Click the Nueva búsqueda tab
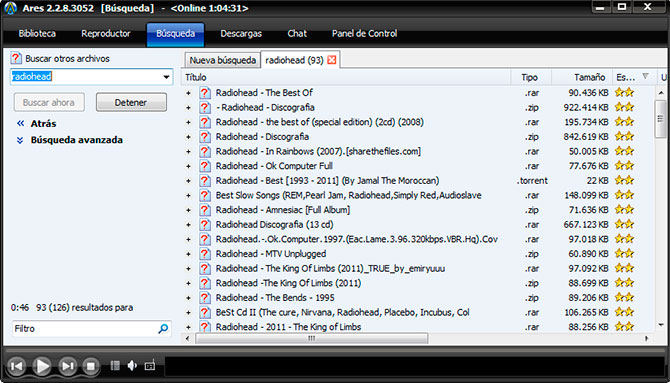 (223, 60)
